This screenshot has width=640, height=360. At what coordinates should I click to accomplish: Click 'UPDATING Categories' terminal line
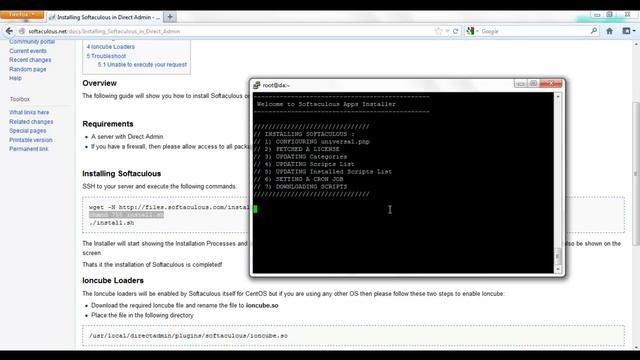point(300,157)
